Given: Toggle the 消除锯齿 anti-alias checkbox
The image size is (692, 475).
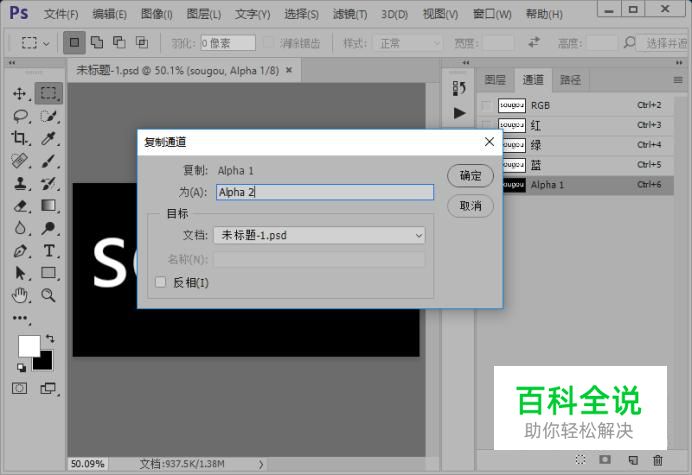Looking at the screenshot, I should click(268, 43).
